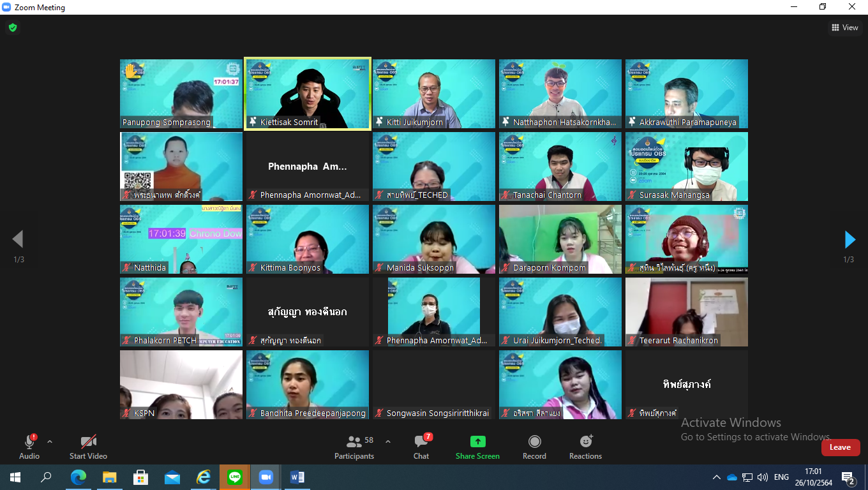
Task: Open the Windows Start menu
Action: (15, 477)
